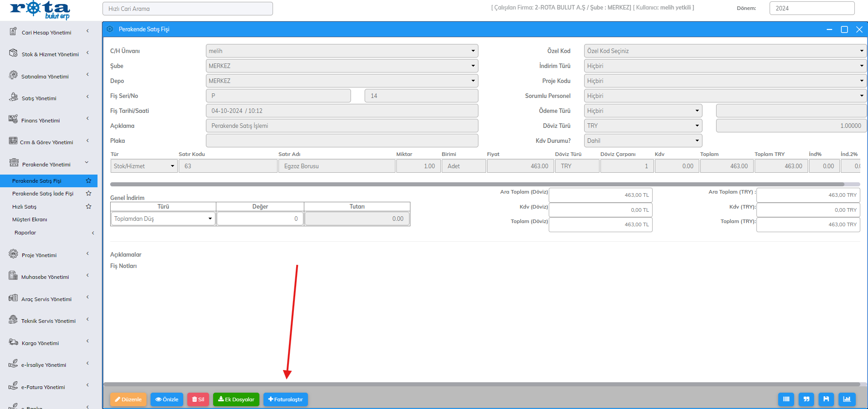The image size is (868, 409).
Task: Open Genel İndirim Türü dropdown
Action: pos(163,219)
